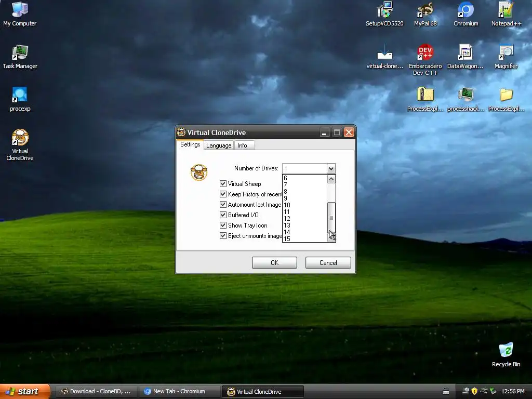Open DataWagon... desktop shortcut

click(465, 56)
